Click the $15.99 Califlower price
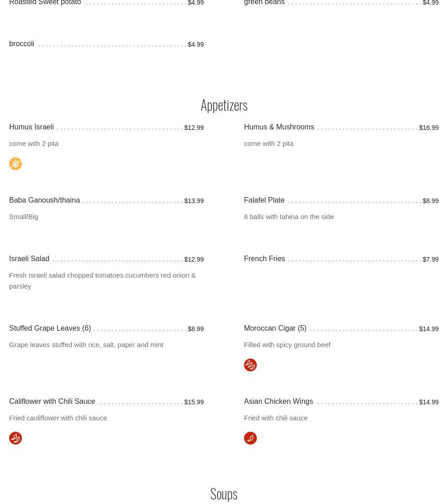Viewport: 441px width, 504px height. click(x=194, y=402)
